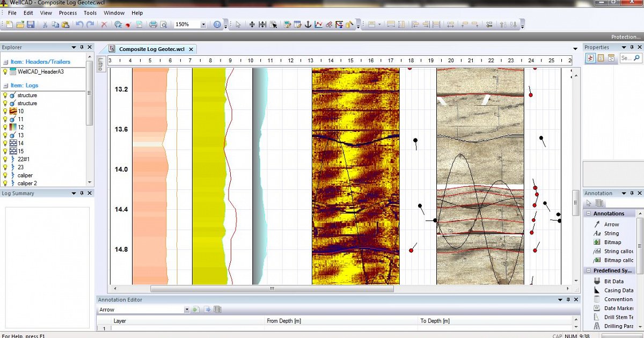Click the Open folder toolbar icon
Image resolution: width=644 pixels, height=338 pixels.
pos(20,25)
